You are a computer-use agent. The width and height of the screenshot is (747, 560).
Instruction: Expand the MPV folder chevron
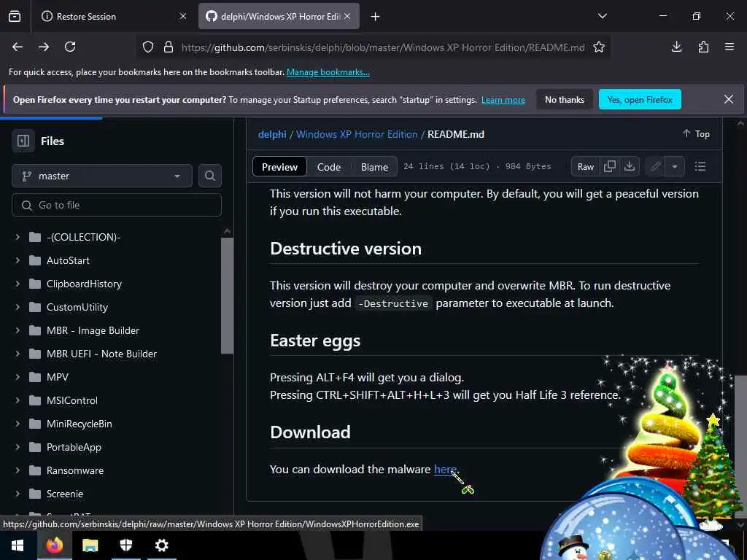(x=18, y=377)
